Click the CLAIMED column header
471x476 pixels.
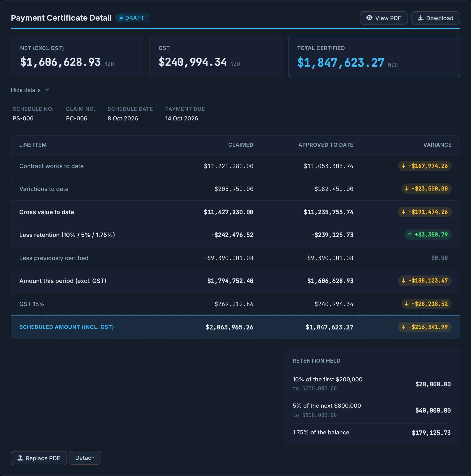(x=241, y=145)
